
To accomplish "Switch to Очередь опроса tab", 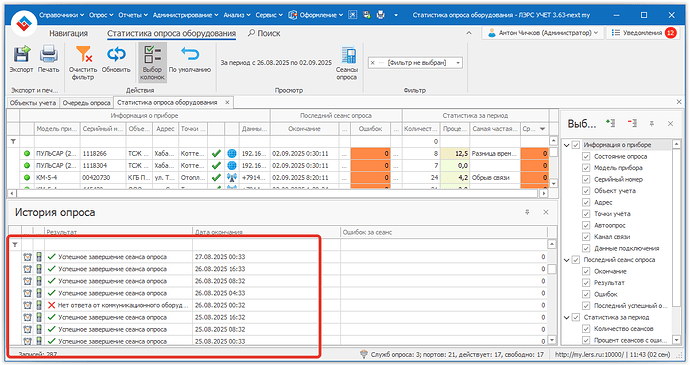I will click(x=86, y=103).
